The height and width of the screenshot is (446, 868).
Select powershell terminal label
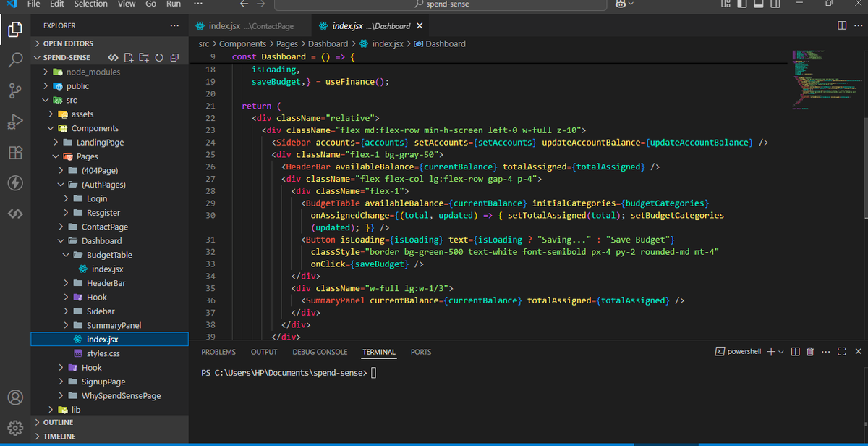(738, 352)
